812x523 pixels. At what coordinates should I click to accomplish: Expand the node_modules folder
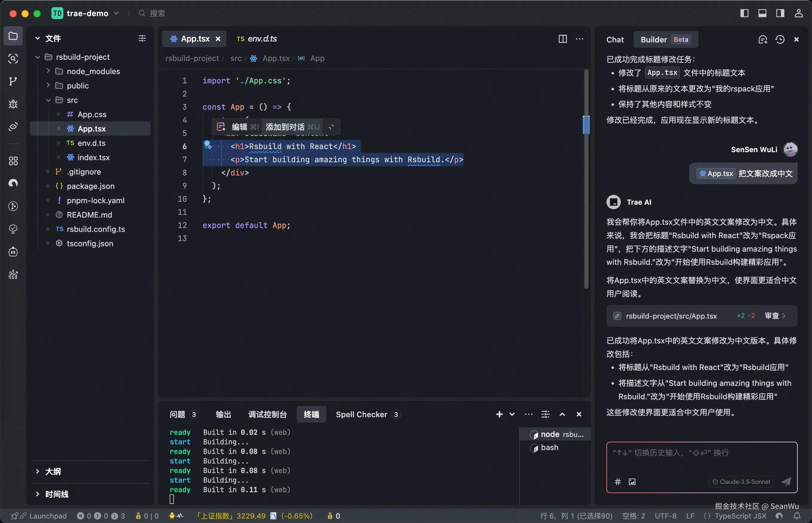93,71
